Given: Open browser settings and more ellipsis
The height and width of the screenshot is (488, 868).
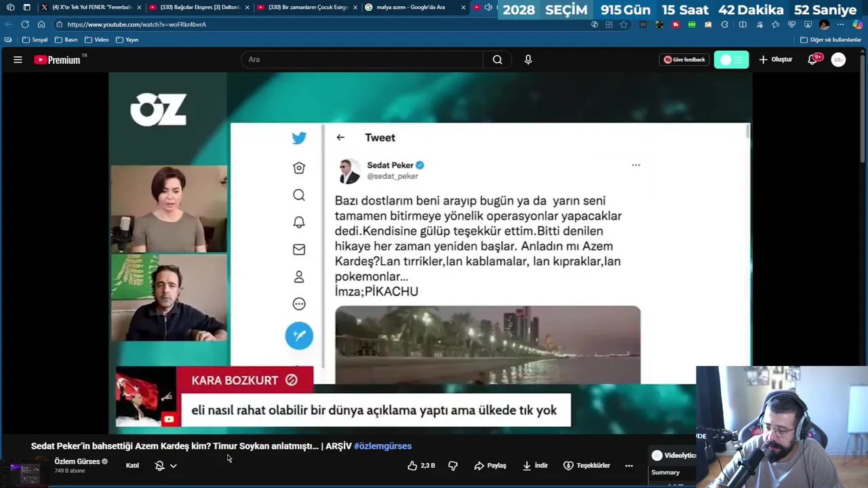Looking at the screenshot, I should pos(841,24).
